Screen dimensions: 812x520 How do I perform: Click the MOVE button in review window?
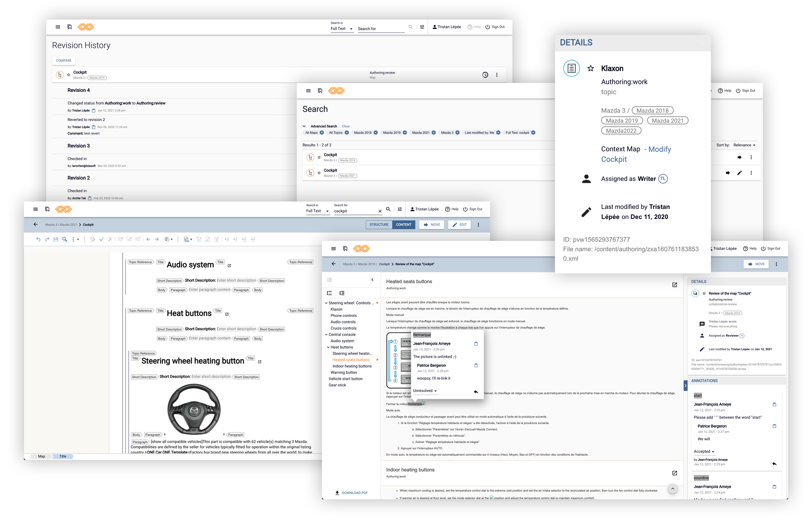pos(756,264)
